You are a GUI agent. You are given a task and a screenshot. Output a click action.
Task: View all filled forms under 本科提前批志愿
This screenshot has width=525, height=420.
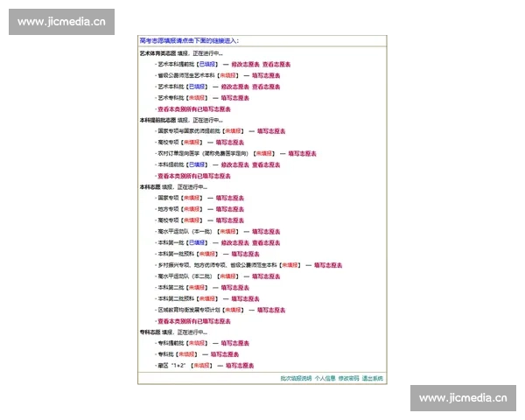tap(193, 176)
